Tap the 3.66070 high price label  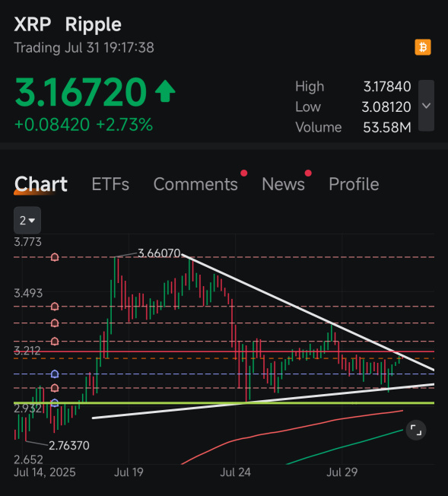coord(159,253)
